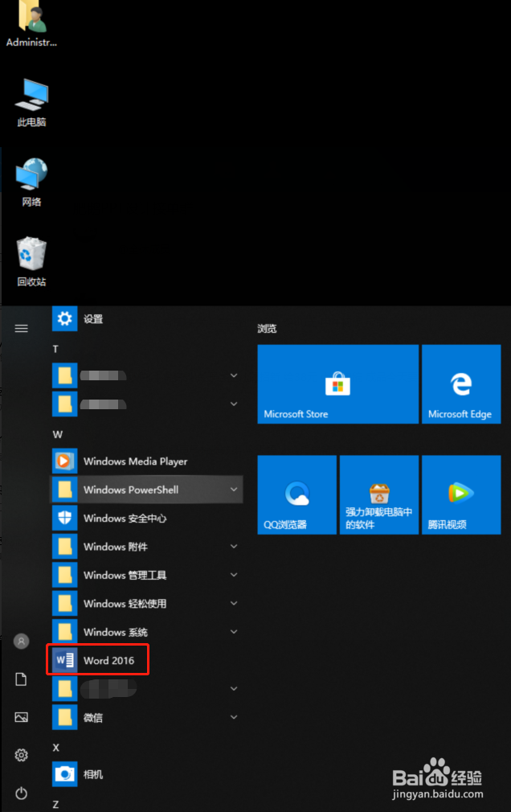The image size is (511, 812).
Task: Click the Z letter group header
Action: 55,805
